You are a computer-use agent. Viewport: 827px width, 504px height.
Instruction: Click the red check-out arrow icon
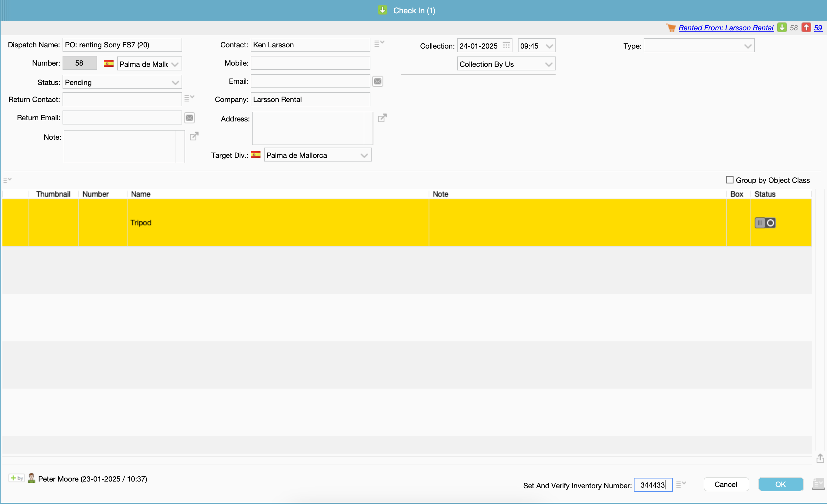pyautogui.click(x=806, y=28)
